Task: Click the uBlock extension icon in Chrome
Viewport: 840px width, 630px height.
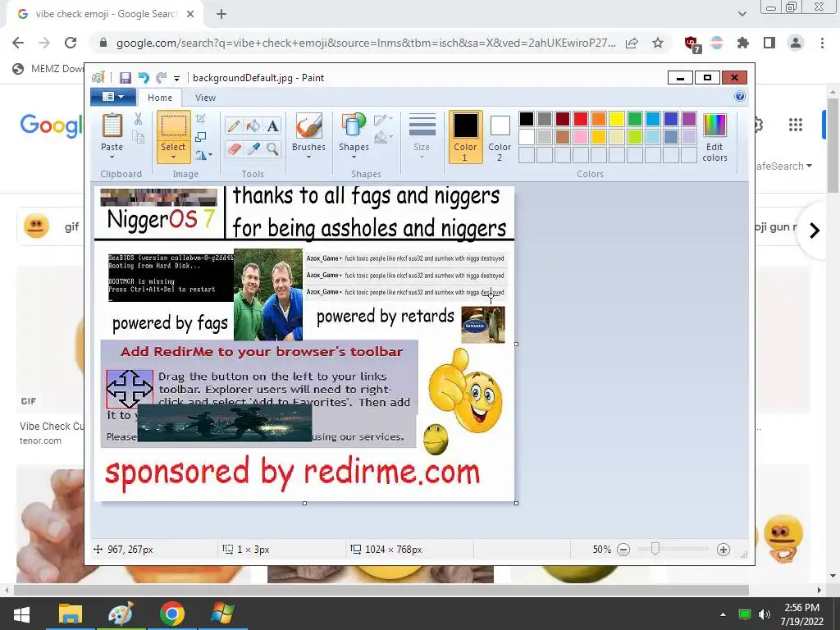Action: coord(692,43)
